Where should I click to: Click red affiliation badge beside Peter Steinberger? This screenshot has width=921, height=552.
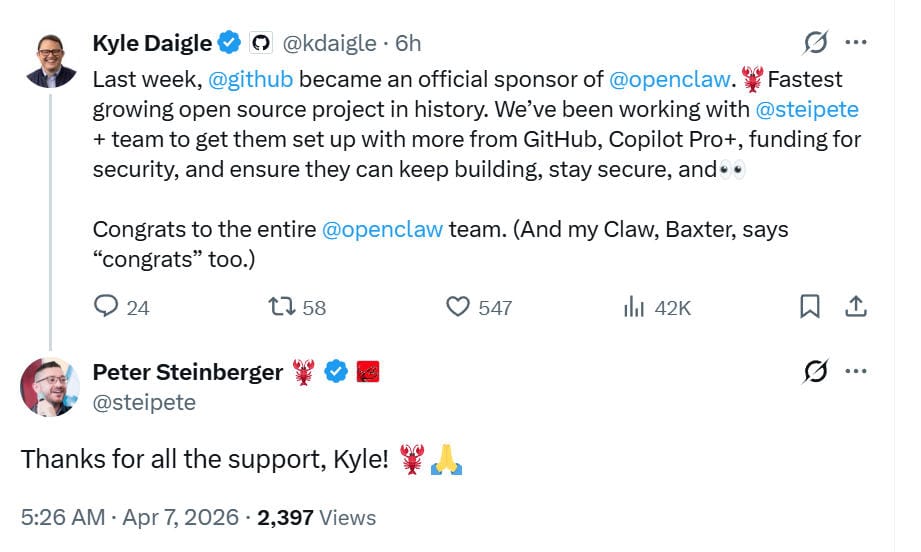pyautogui.click(x=368, y=372)
